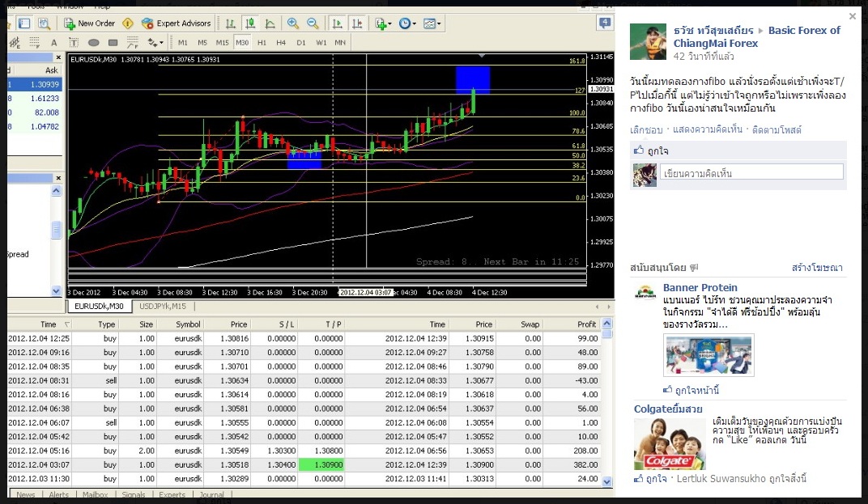Click the ถูกใจ like button under the post
The image size is (868, 504).
coord(651,150)
